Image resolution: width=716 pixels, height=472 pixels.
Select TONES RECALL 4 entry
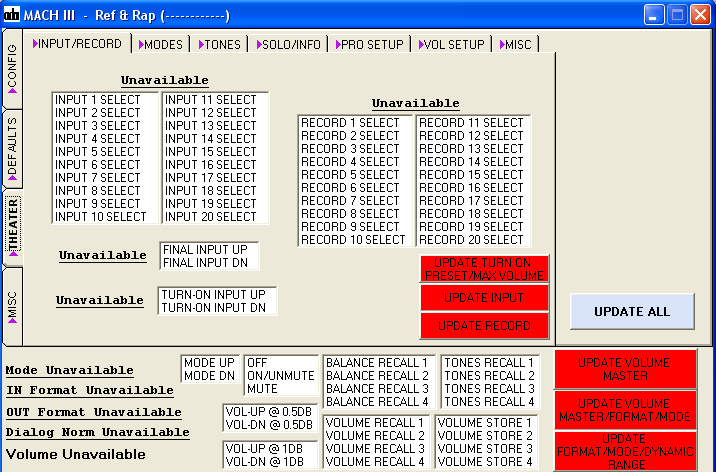click(x=489, y=402)
